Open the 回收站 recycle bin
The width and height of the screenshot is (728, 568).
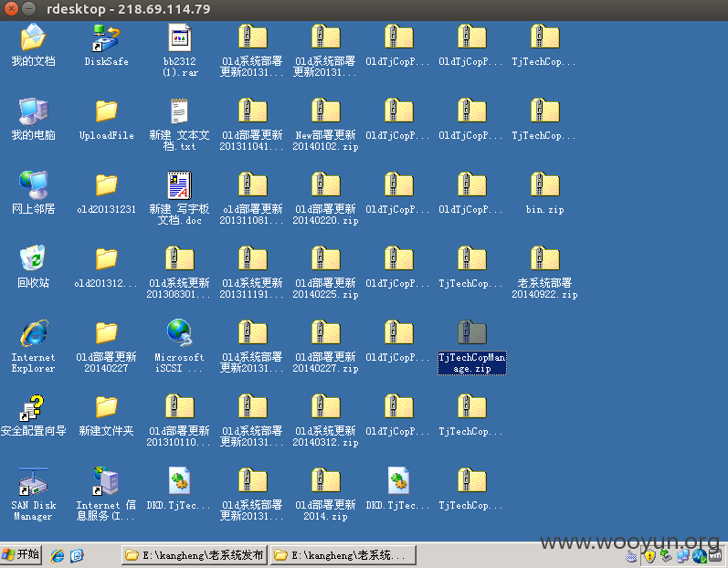click(x=34, y=267)
